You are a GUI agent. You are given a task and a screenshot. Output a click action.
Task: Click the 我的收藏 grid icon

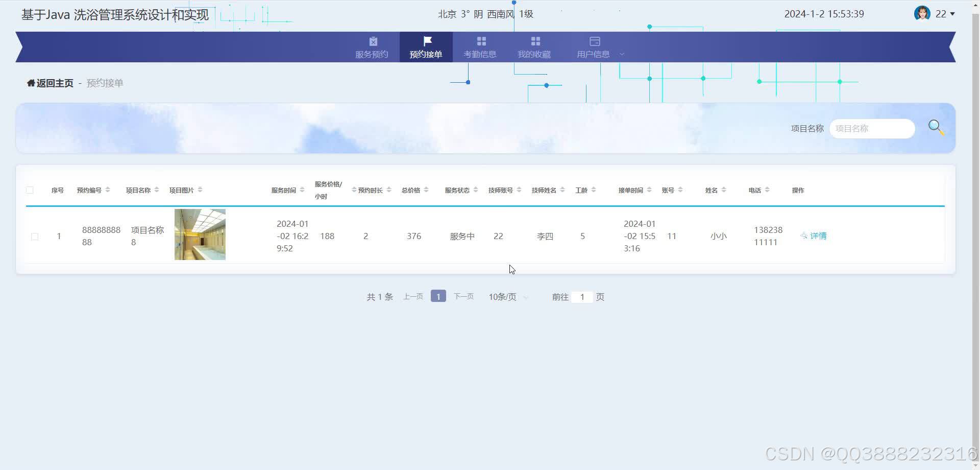535,41
